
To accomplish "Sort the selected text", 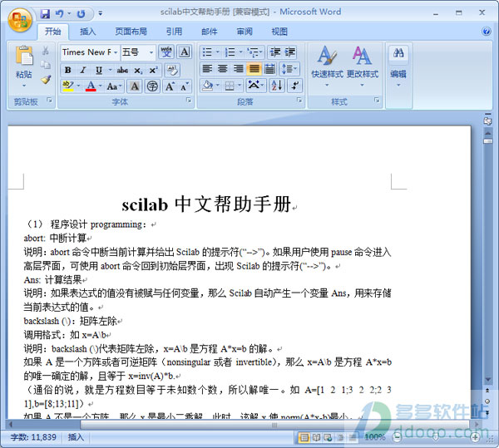I will 277,86.
